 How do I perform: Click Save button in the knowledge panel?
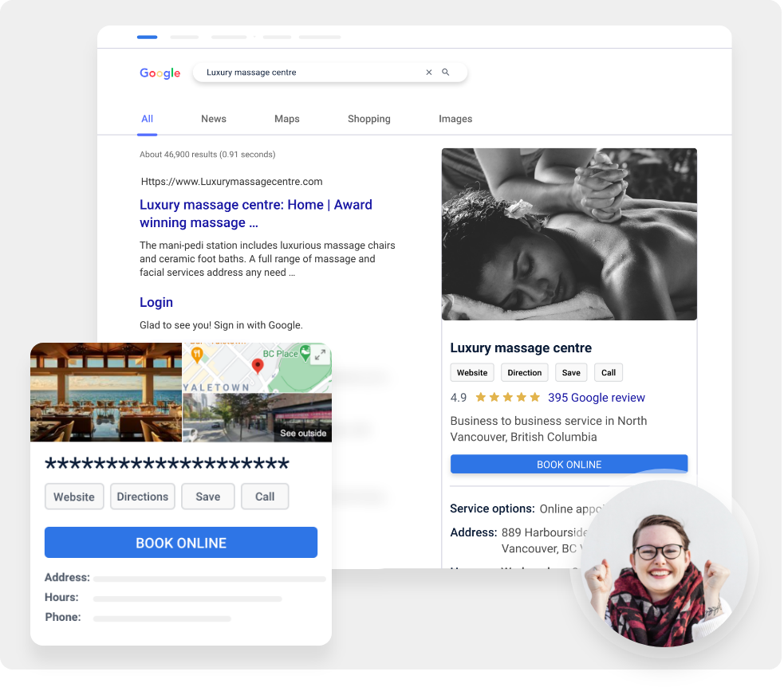[x=570, y=373]
